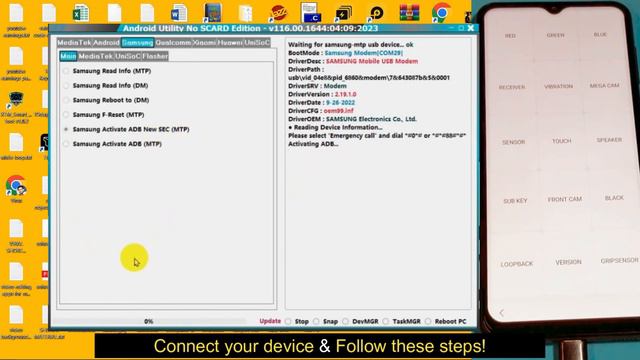640x360 pixels.
Task: Tap SPEAKER test on the phone
Action: pyautogui.click(x=609, y=140)
